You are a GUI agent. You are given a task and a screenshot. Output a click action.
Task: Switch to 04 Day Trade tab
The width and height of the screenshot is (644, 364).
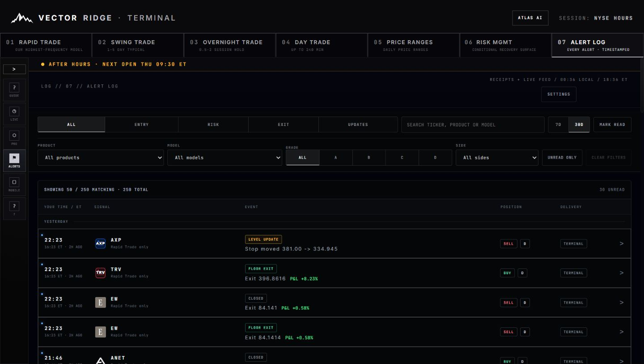click(322, 45)
